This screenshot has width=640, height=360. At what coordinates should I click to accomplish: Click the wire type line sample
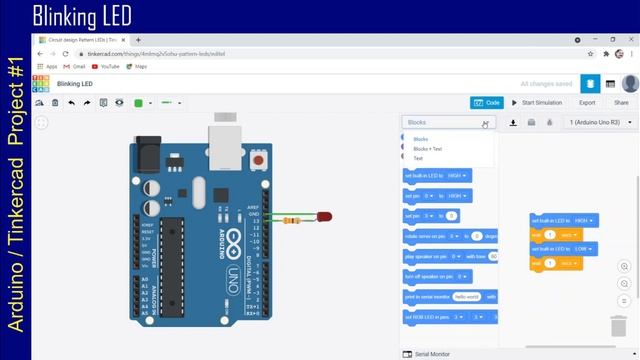click(x=167, y=103)
